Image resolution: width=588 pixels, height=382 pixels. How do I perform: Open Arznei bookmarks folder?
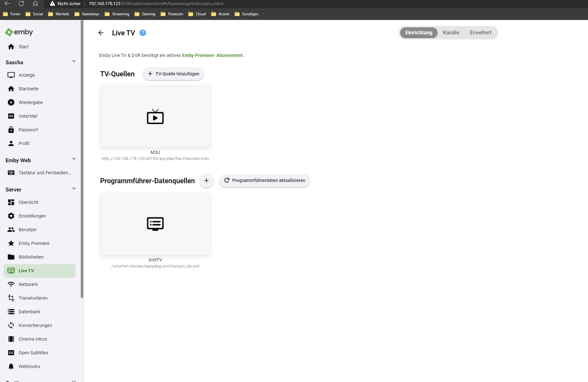(x=220, y=14)
